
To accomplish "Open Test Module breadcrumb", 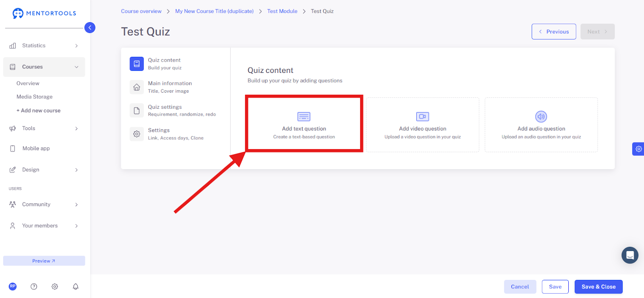I will tap(282, 11).
